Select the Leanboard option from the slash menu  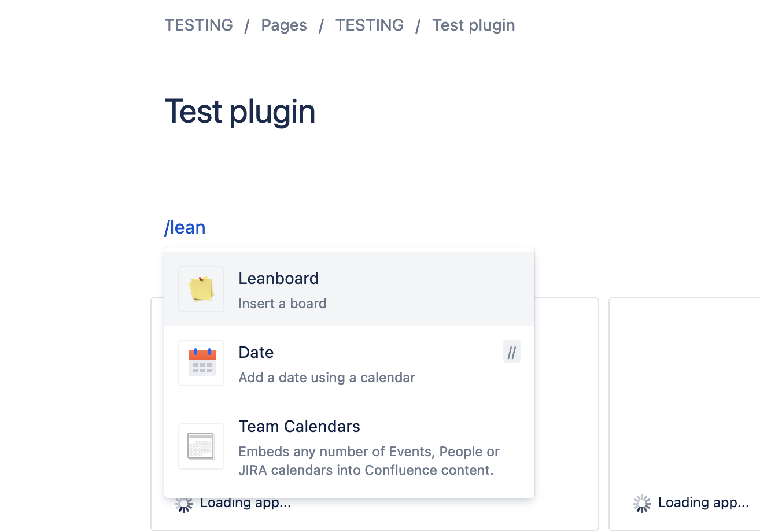pyautogui.click(x=279, y=279)
